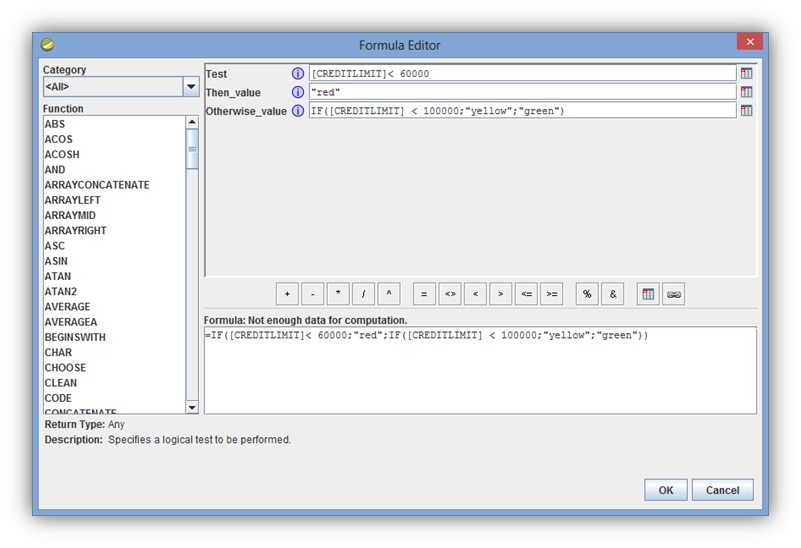Insert the not-equal operator <>

(450, 294)
